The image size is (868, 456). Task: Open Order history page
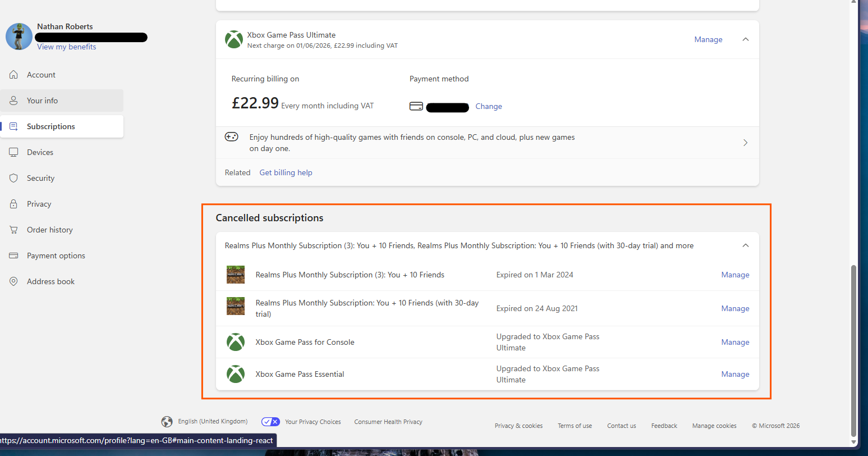tap(62, 230)
